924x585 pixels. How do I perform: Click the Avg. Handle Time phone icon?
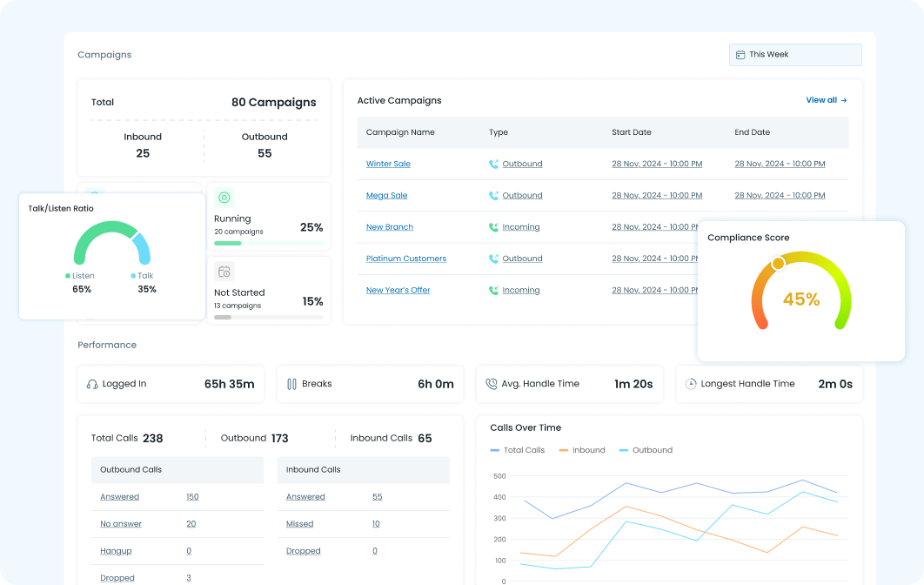[492, 384]
